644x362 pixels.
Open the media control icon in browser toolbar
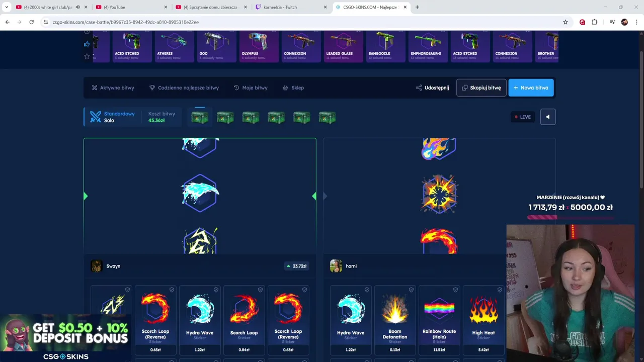tap(612, 22)
